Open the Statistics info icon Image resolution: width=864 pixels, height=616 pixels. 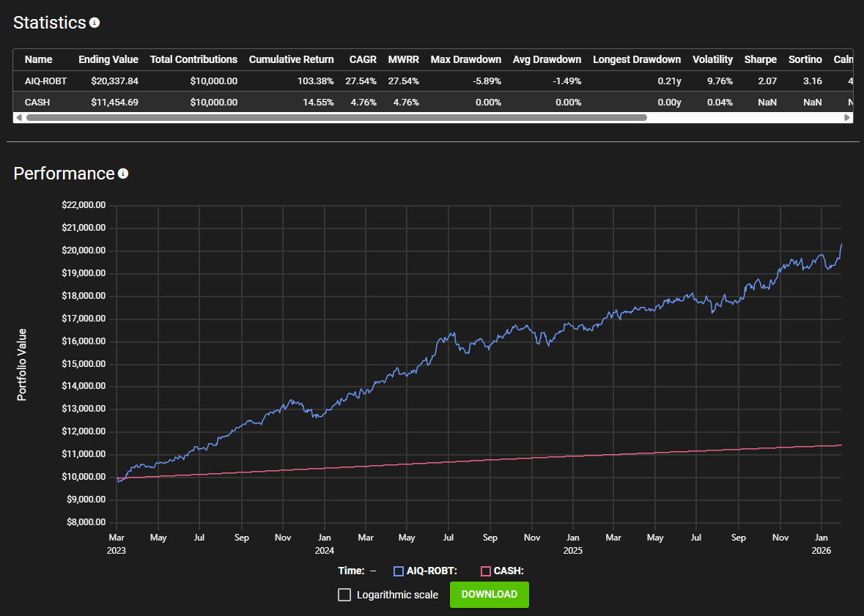tap(95, 23)
